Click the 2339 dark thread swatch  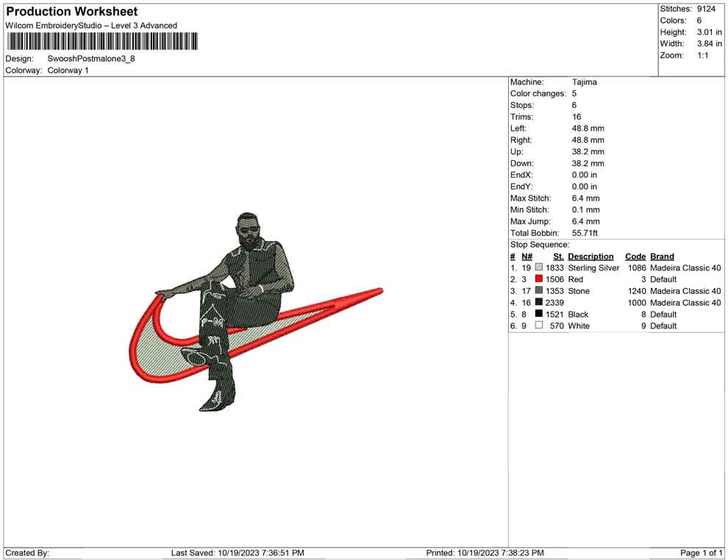pos(538,302)
